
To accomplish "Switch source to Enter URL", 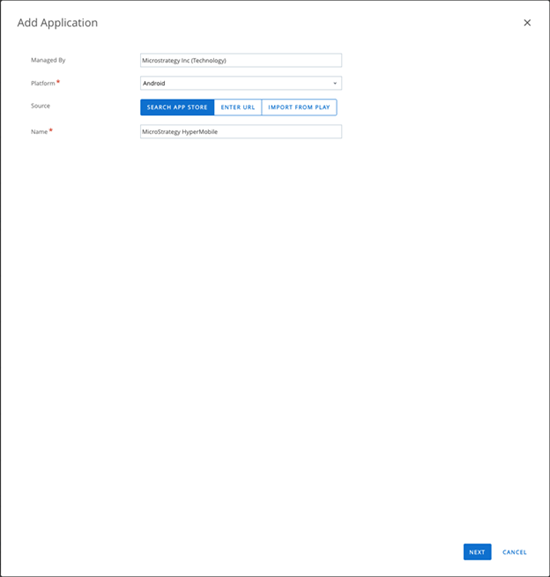I will coord(238,107).
